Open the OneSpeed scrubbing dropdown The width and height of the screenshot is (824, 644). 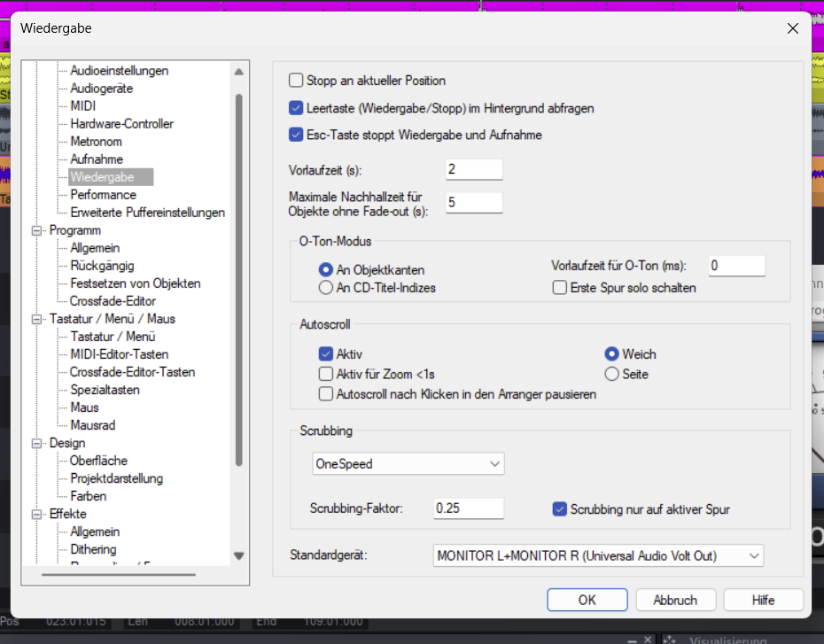click(408, 464)
